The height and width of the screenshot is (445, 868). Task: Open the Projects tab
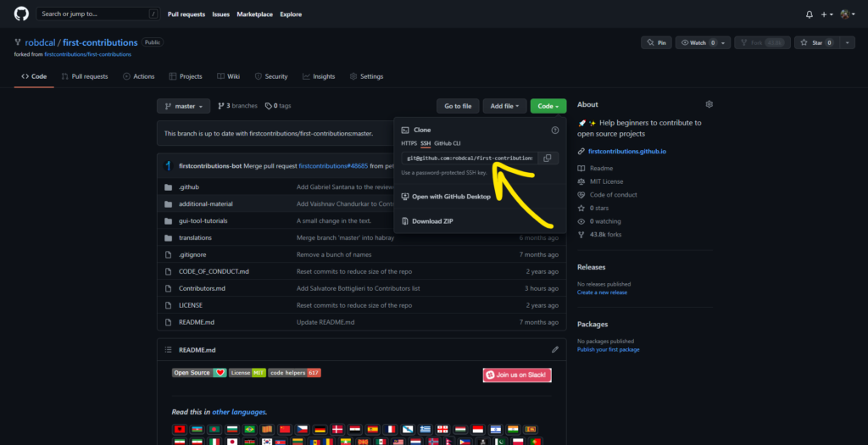pos(186,76)
